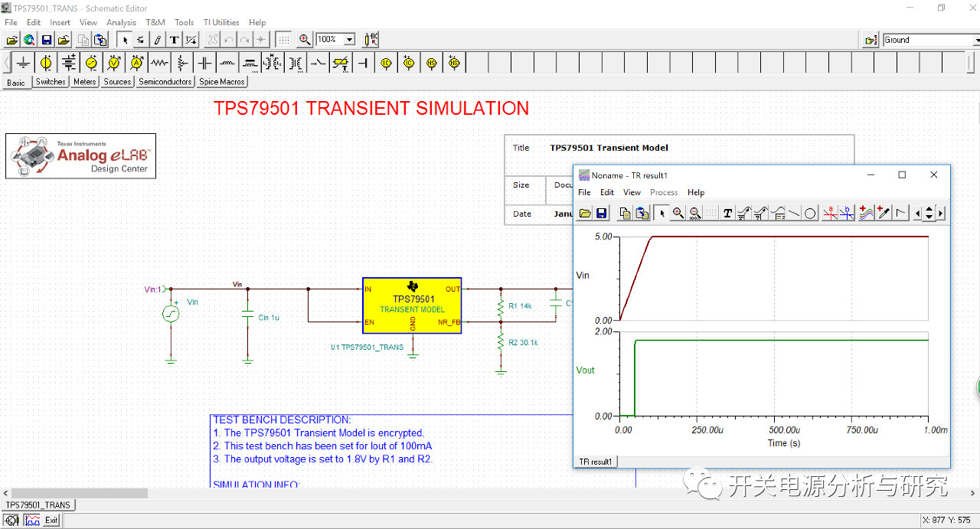Open the T&M menu
The image size is (980, 529).
[155, 23]
